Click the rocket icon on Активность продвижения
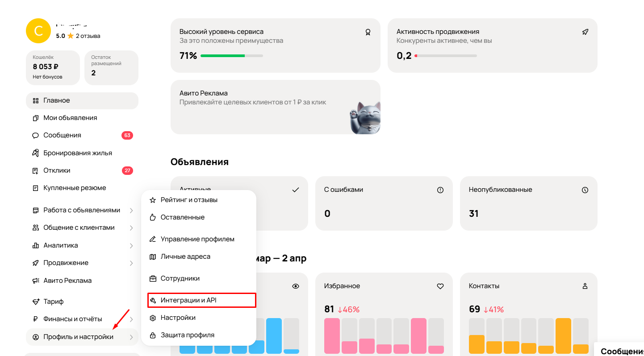This screenshot has width=644, height=356. click(x=585, y=32)
